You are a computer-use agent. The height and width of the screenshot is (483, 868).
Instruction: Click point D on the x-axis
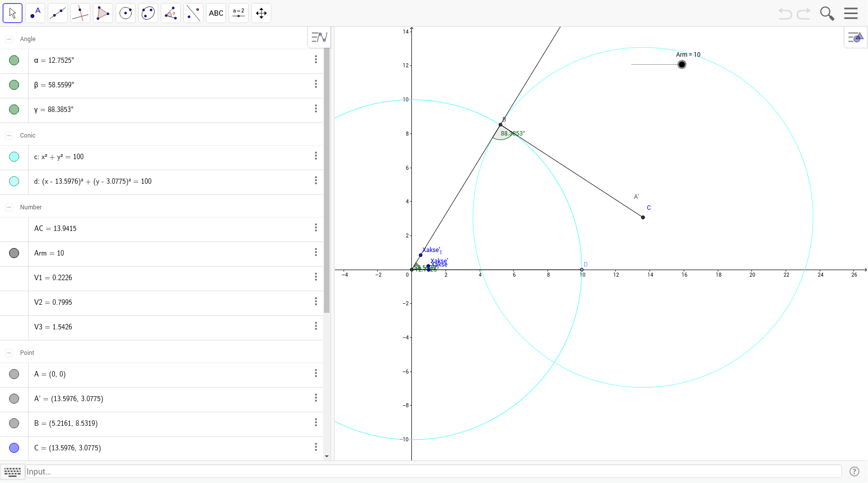[582, 270]
